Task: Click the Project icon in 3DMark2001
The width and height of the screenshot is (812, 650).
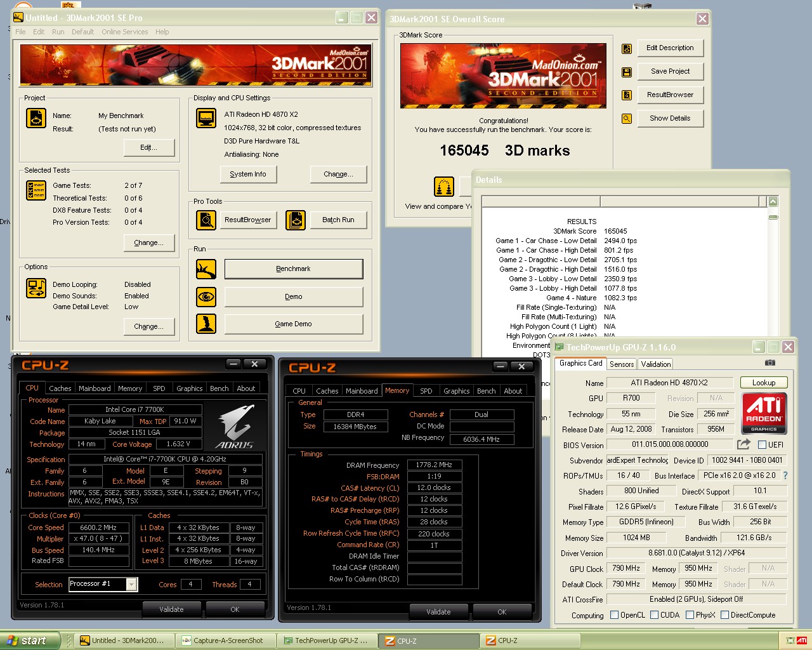Action: (x=36, y=119)
